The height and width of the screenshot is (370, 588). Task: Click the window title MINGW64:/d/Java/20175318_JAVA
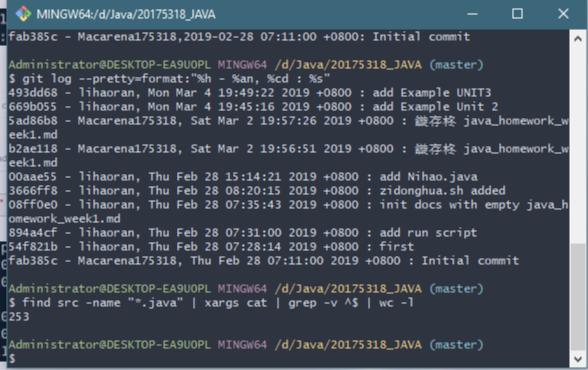[126, 14]
